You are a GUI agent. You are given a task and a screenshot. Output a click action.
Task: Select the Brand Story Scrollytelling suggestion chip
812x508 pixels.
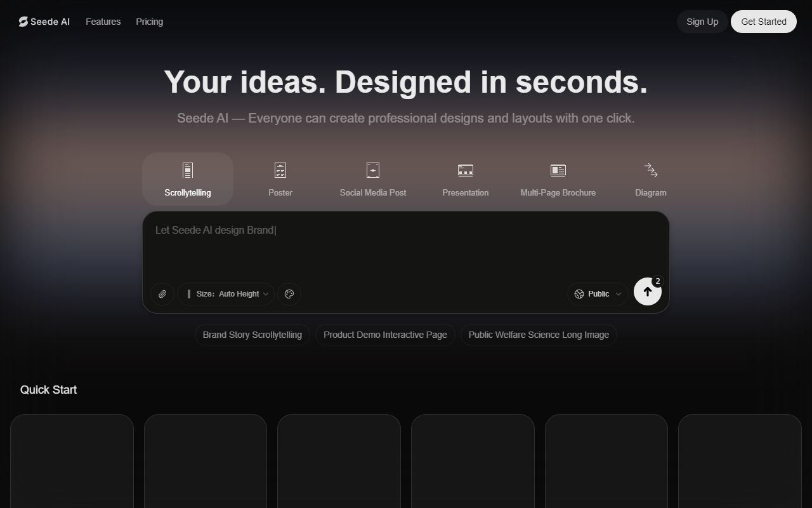[252, 335]
